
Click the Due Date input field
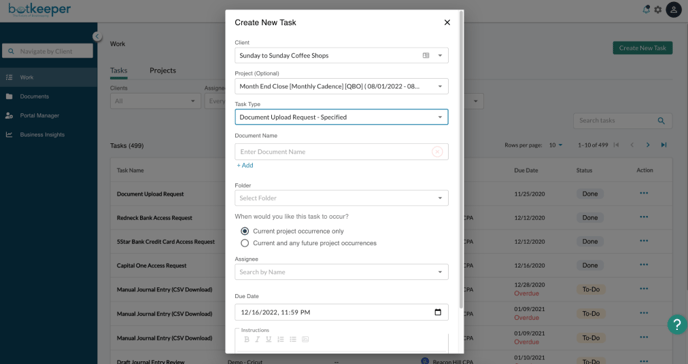(341, 312)
